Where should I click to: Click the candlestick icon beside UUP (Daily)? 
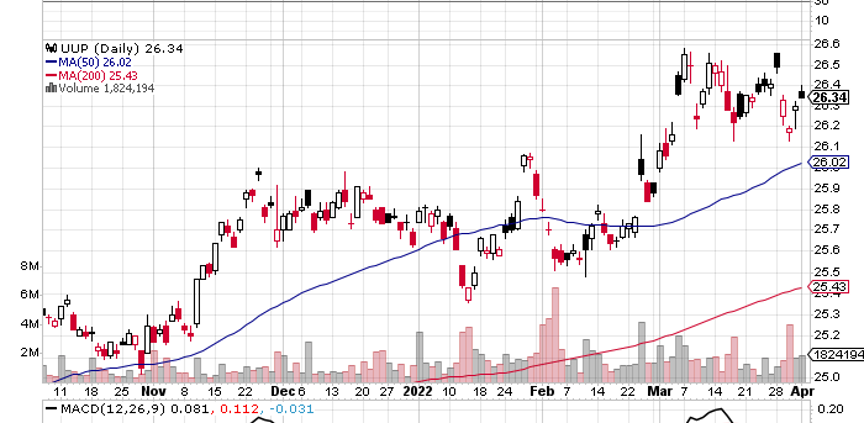[50, 48]
